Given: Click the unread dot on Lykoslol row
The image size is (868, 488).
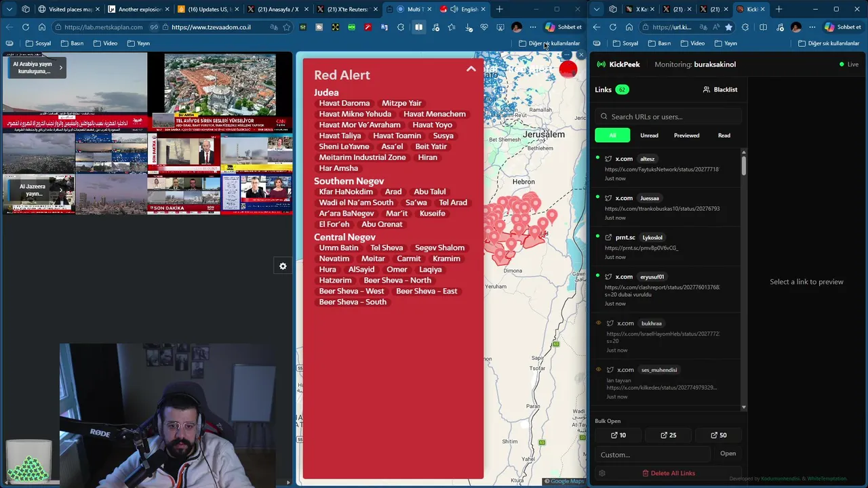Looking at the screenshot, I should pos(597,237).
